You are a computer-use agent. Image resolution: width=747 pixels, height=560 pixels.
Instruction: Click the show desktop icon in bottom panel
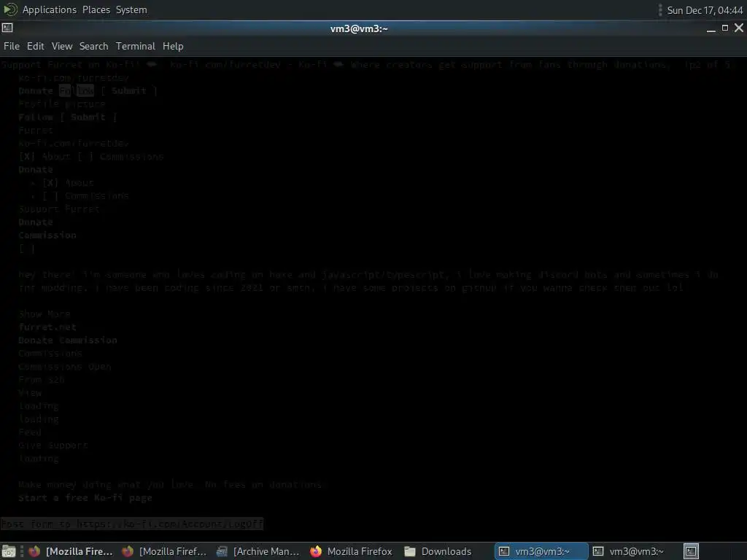[9, 551]
